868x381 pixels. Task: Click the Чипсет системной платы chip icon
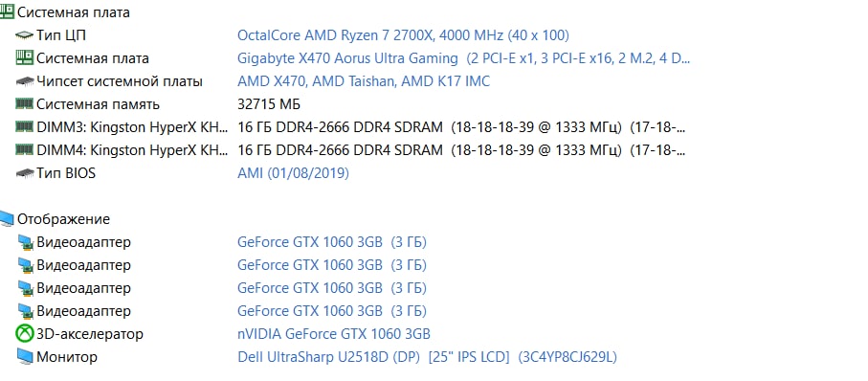coord(24,81)
